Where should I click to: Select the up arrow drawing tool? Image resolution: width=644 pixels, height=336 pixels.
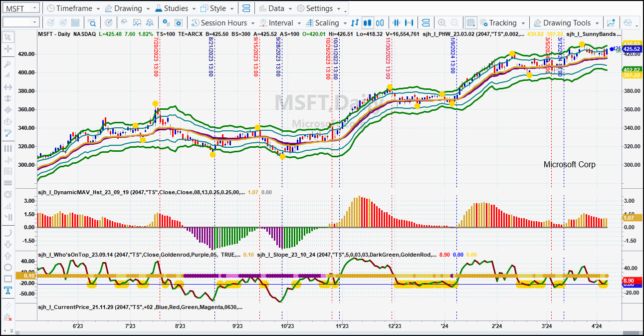pos(8,256)
